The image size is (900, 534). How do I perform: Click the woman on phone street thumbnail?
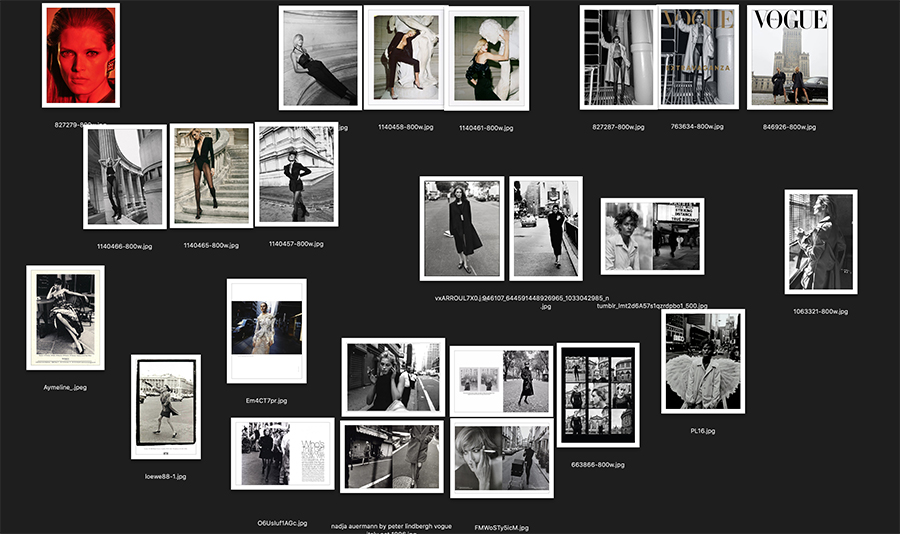393,377
